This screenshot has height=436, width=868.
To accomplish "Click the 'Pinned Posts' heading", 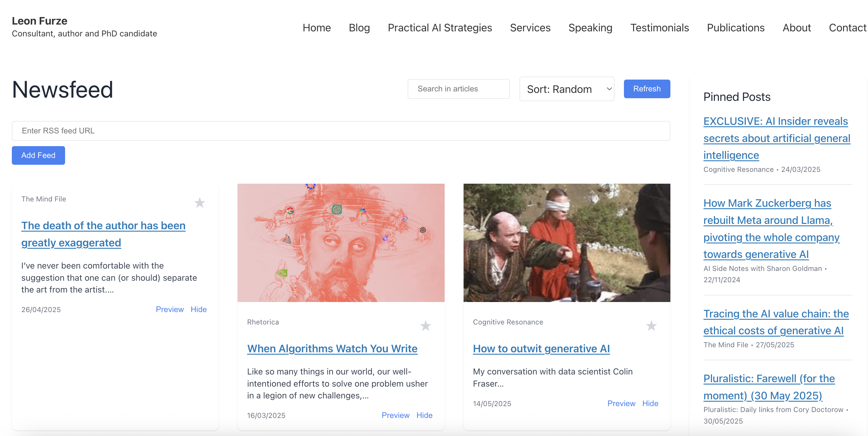I will point(737,97).
